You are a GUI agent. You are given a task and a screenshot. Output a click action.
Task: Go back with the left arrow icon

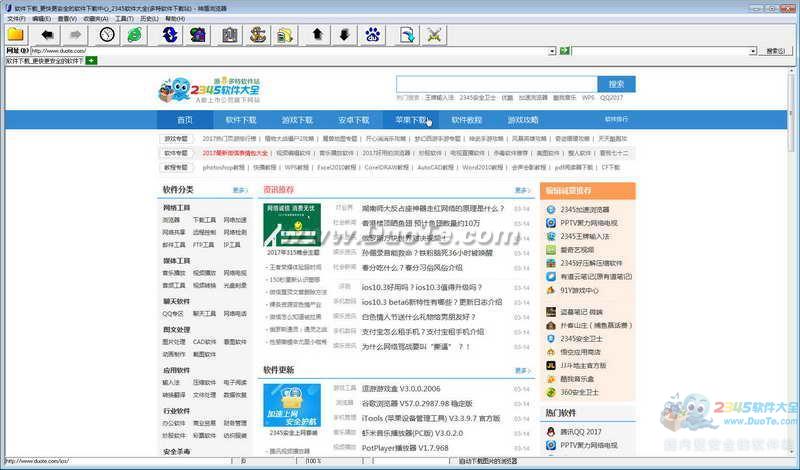(x=47, y=35)
